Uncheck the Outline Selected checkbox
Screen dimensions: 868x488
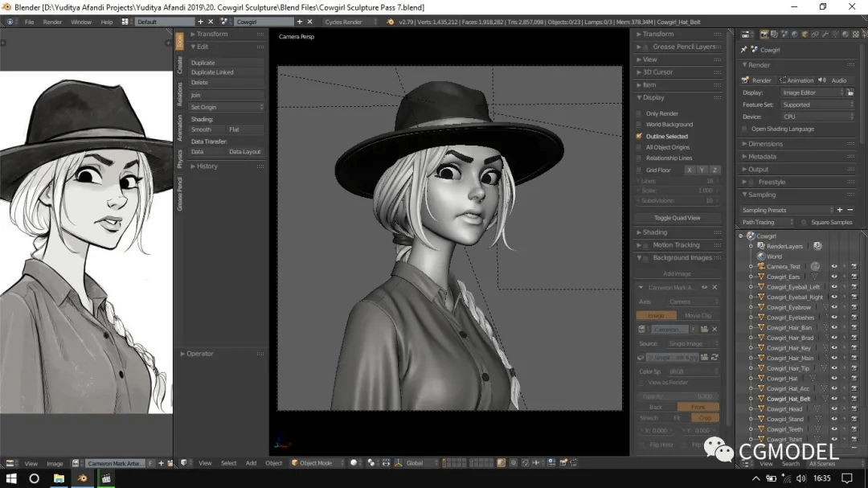point(640,136)
